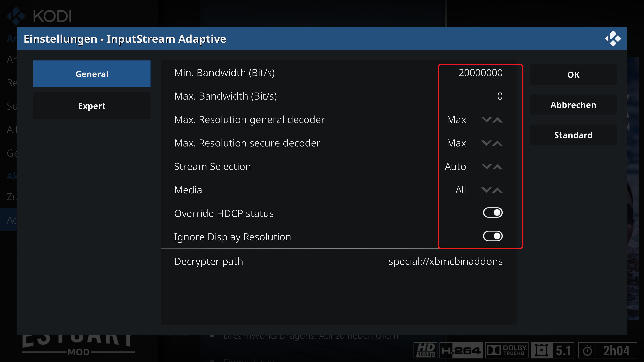Edit the Min. Bandwidth value 20000000

480,73
